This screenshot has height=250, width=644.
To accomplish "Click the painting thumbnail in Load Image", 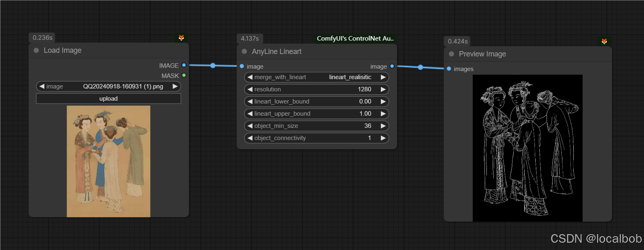I will [x=108, y=162].
